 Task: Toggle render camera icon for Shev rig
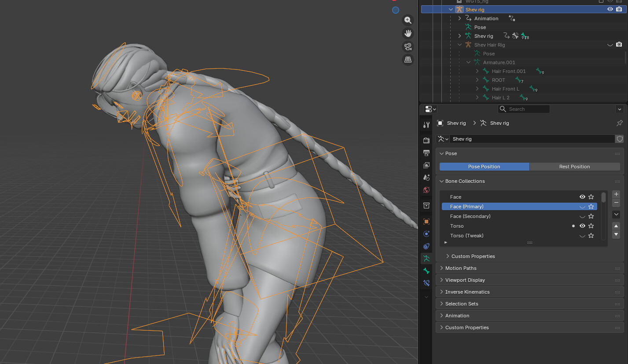[619, 9]
